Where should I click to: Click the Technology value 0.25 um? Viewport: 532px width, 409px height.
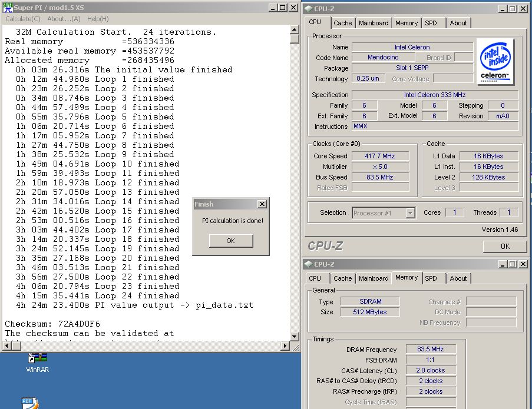[x=368, y=78]
